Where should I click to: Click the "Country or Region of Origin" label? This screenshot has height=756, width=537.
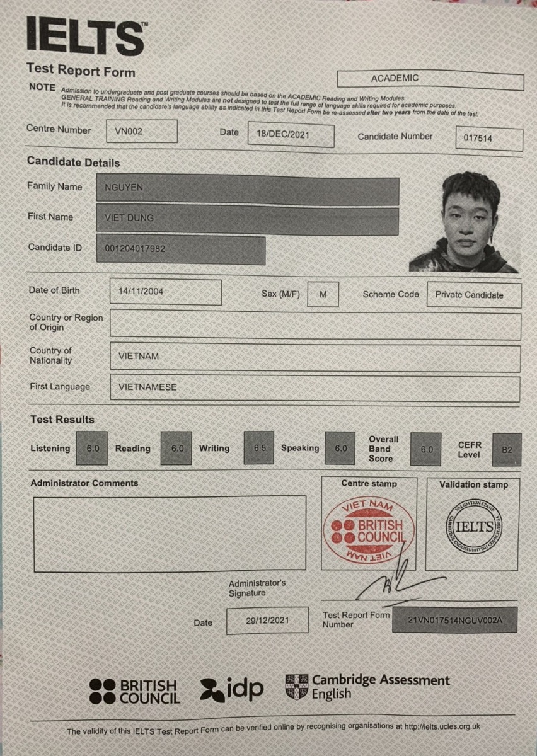pos(66,323)
